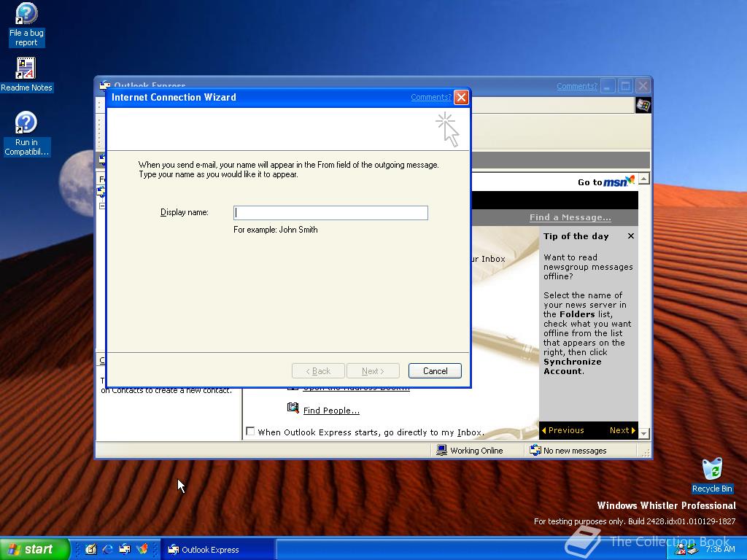This screenshot has width=747, height=560.
Task: Click the scrollbar up arrow in Outlook Express
Action: point(644,179)
